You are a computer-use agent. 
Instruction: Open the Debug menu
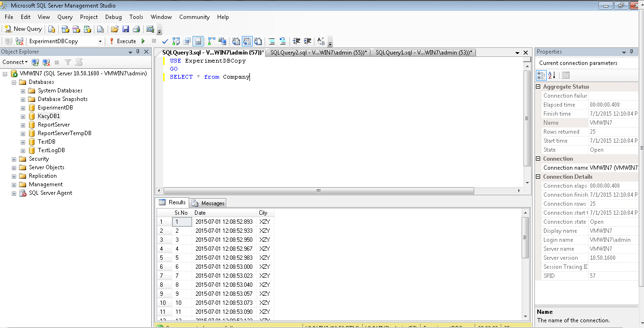(x=113, y=17)
